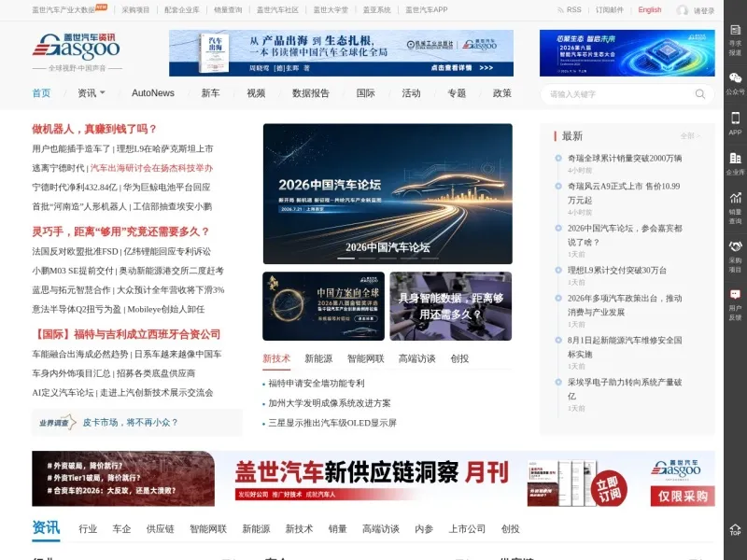Select 上市公司 in 资讯 section tabs

coord(467,528)
